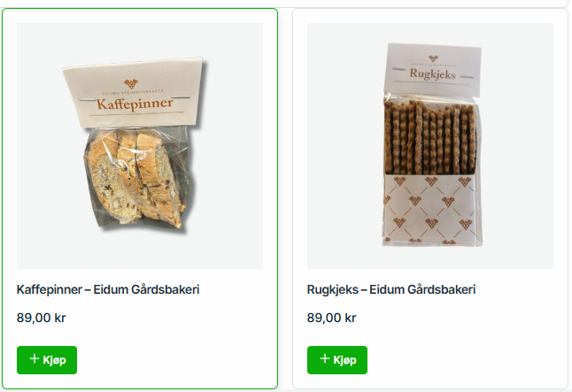Click the plus icon on Rugkjeks' Kjøp button

(325, 358)
